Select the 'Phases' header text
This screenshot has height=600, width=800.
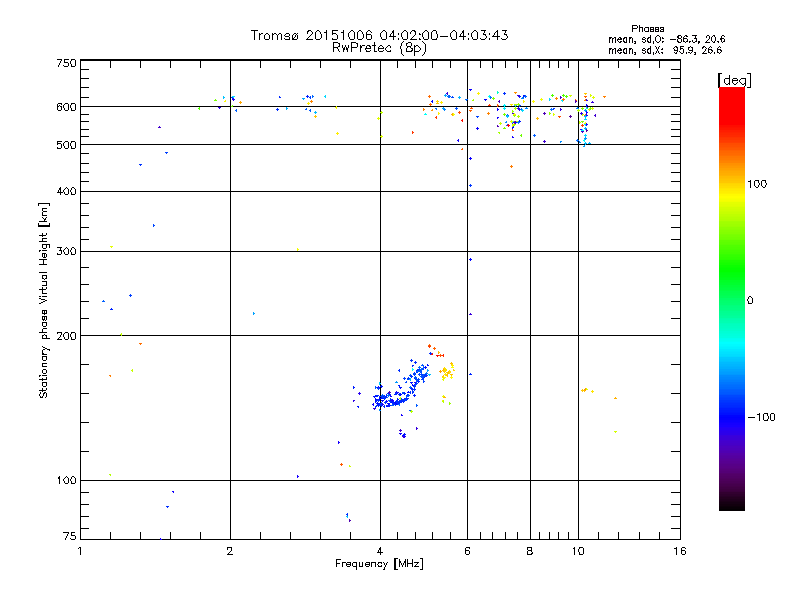pos(647,29)
